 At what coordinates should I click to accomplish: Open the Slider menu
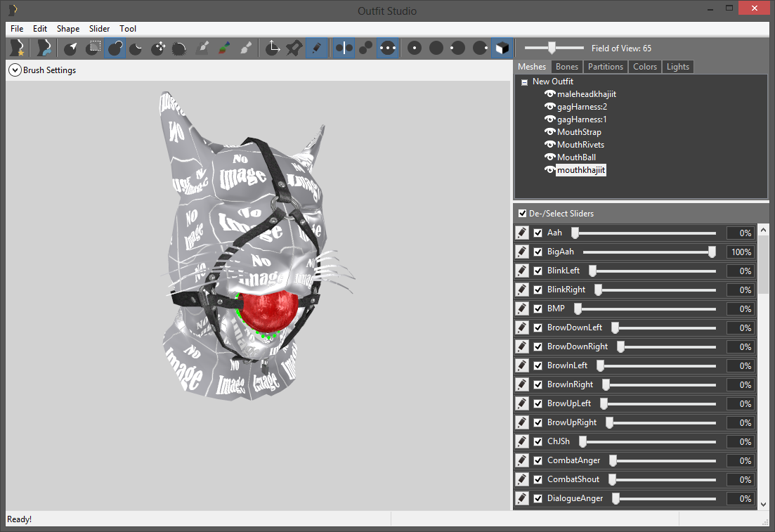[x=99, y=29]
